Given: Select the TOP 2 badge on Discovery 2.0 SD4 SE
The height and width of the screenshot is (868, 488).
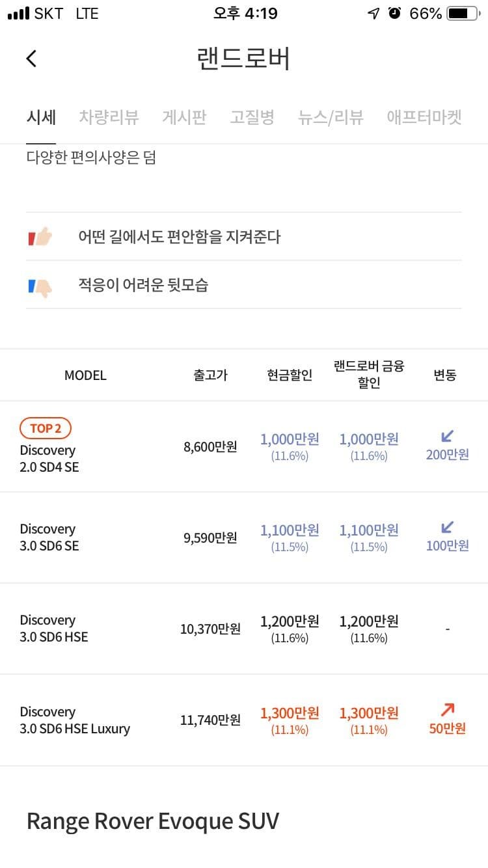Looking at the screenshot, I should [x=46, y=428].
